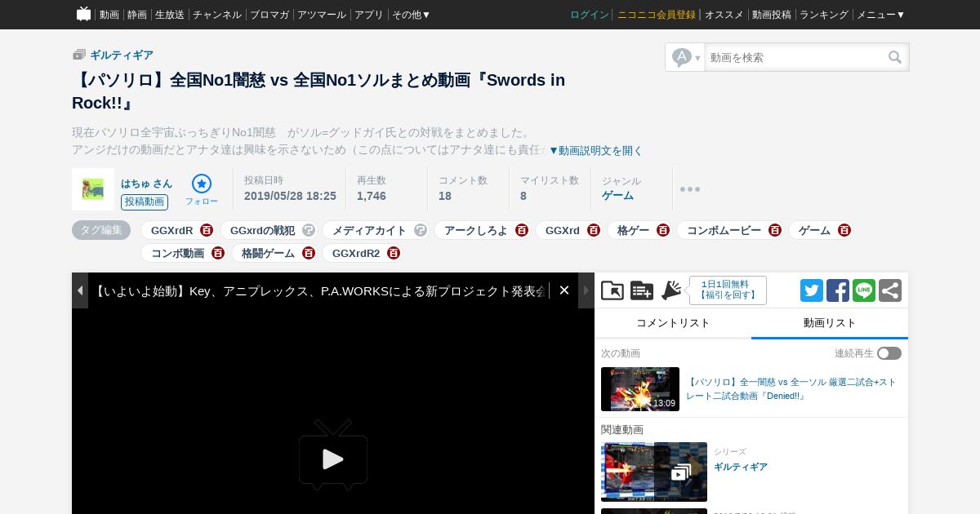Click the party popper gift icon

pos(671,290)
